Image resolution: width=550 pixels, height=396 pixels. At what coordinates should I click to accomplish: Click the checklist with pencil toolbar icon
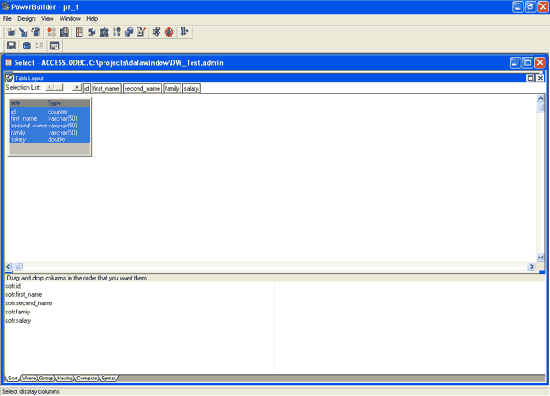click(141, 32)
